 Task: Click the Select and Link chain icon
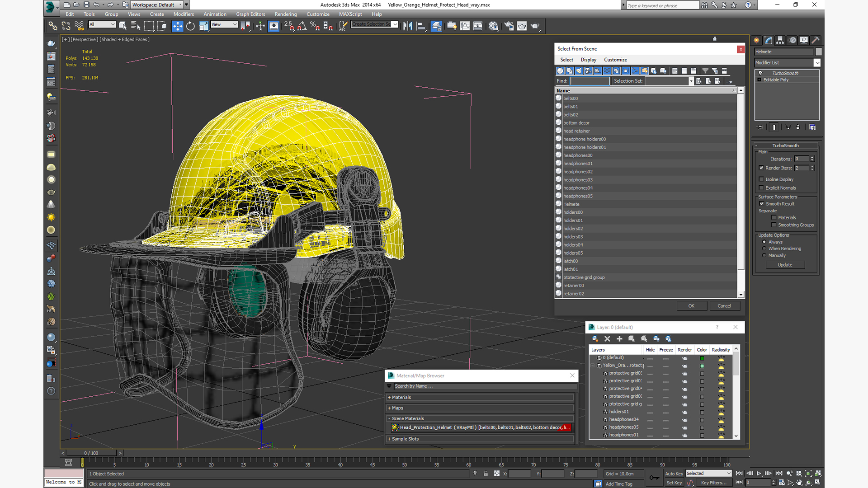coord(53,26)
